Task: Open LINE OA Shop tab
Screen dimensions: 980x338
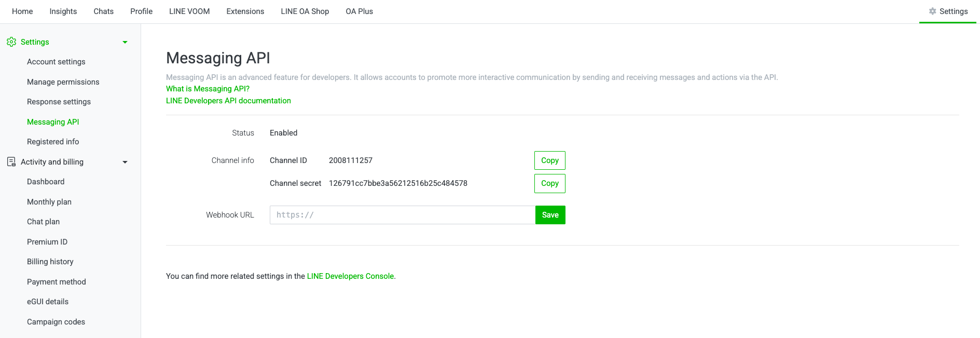Action: click(x=305, y=11)
